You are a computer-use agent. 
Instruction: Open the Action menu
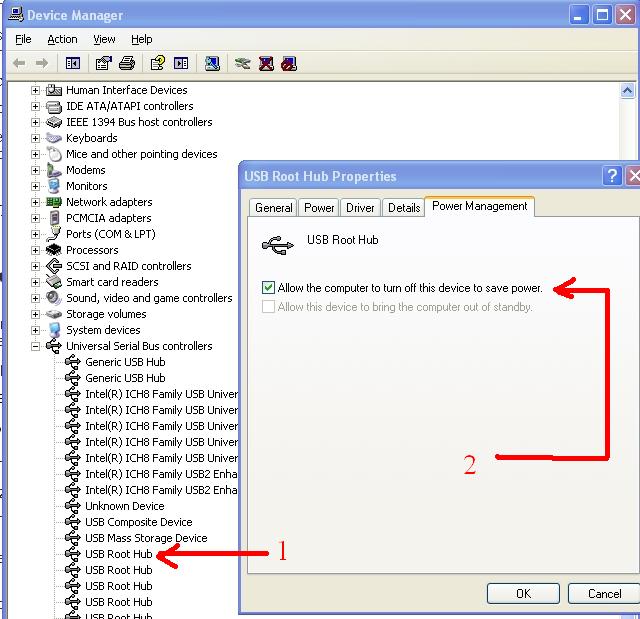coord(62,39)
